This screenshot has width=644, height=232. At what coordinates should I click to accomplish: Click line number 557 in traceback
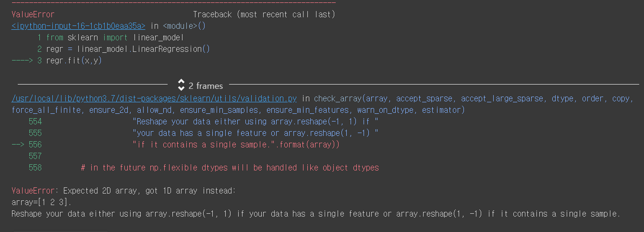(35, 156)
